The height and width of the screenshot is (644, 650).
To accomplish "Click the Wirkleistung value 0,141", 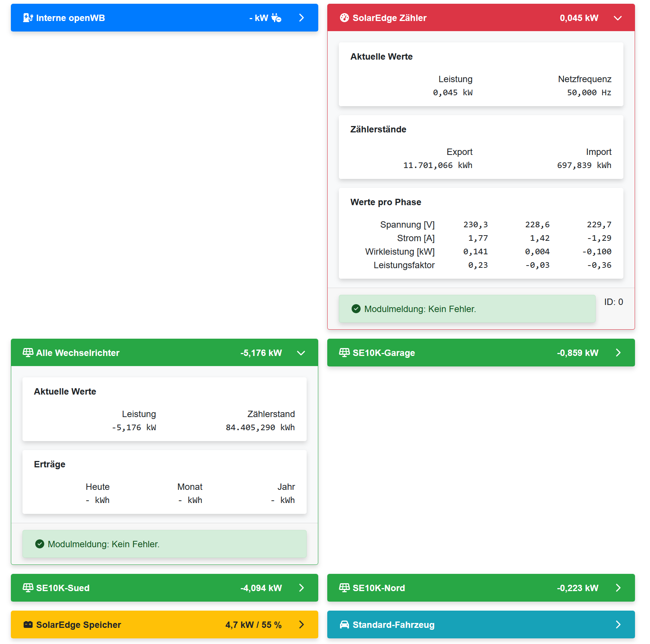I will [475, 251].
